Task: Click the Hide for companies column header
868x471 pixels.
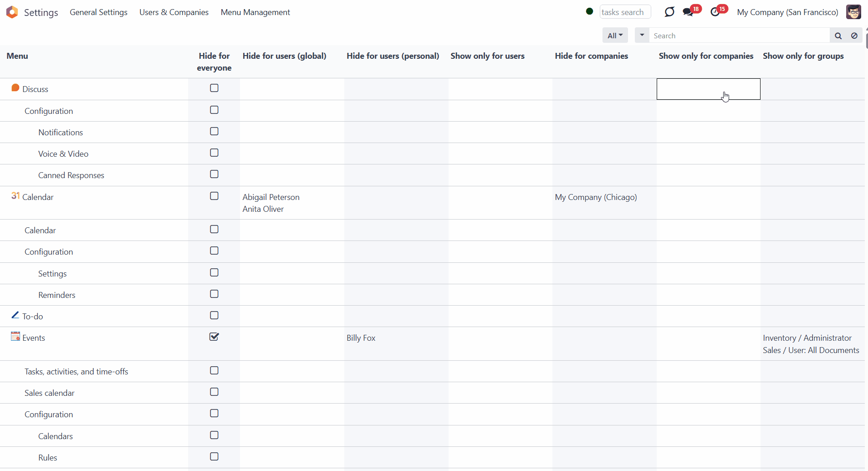Action: (x=591, y=56)
